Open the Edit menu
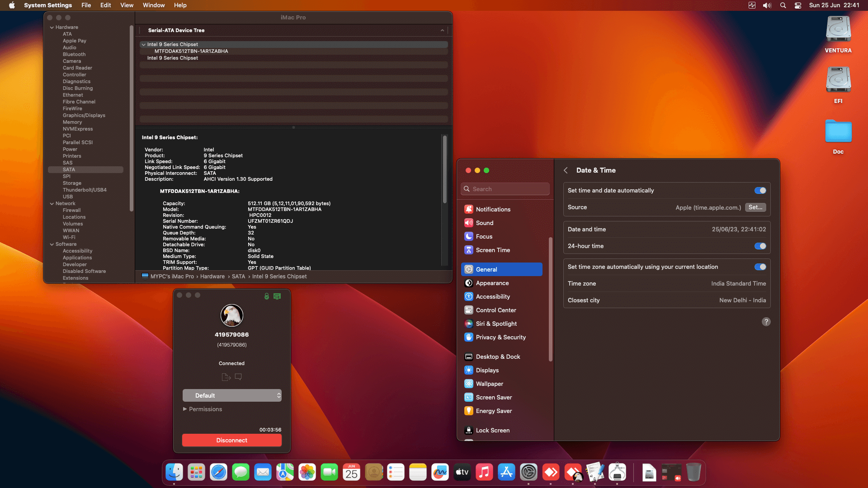 coord(105,5)
